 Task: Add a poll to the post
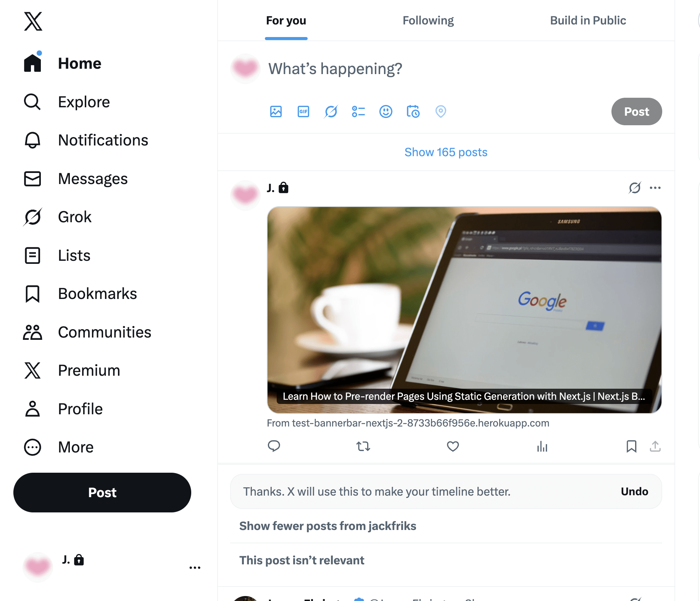[358, 111]
